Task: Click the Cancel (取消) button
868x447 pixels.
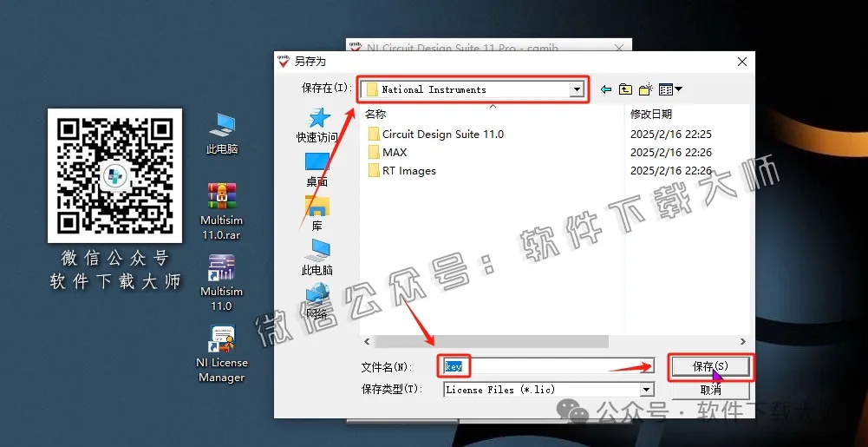Action: tap(710, 390)
